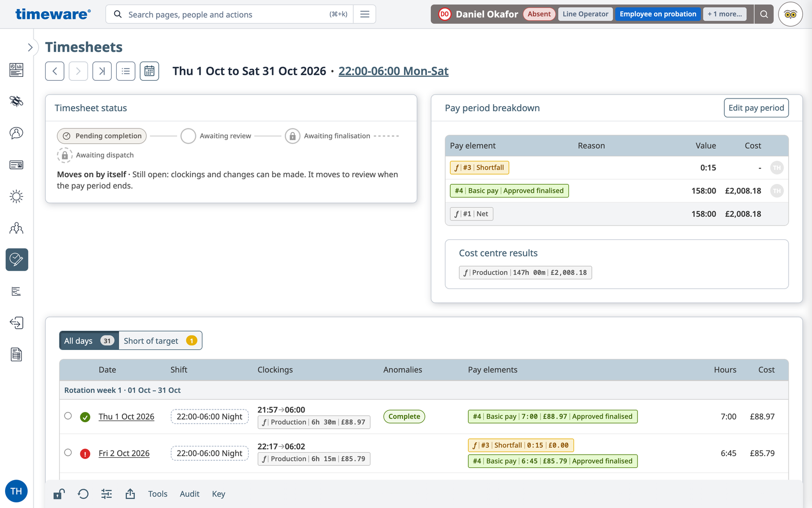This screenshot has width=812, height=508.
Task: Click the Edit pay period button
Action: pos(756,108)
